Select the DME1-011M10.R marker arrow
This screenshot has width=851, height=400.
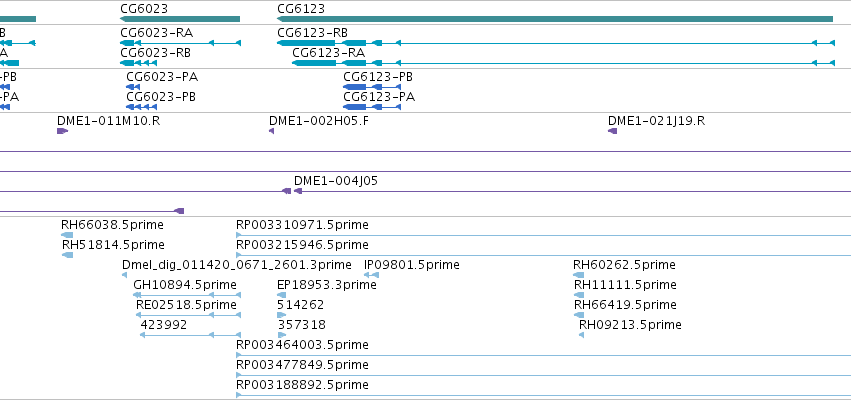tap(62, 131)
